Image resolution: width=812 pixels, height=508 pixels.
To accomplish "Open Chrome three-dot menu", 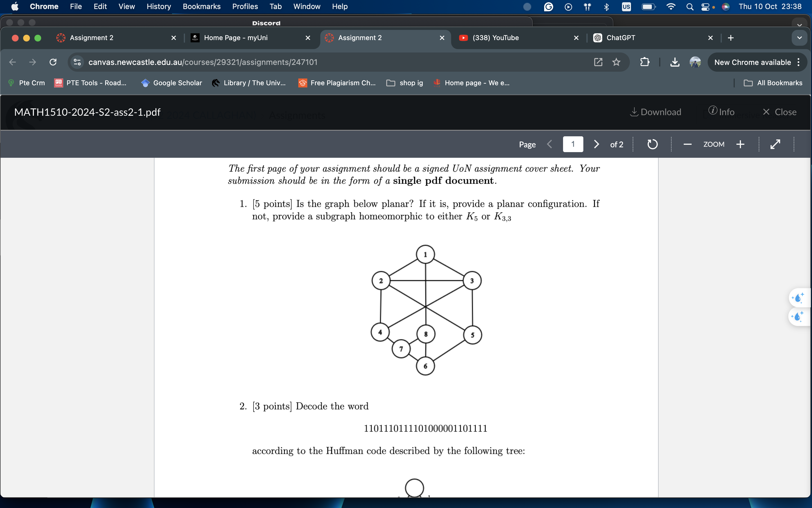I will pos(798,62).
